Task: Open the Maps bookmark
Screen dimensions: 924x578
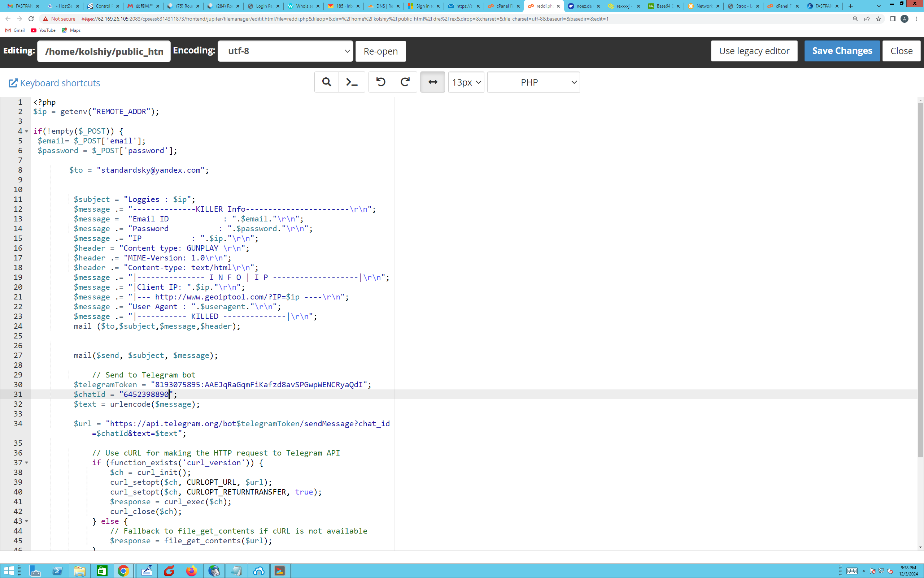Action: (71, 30)
